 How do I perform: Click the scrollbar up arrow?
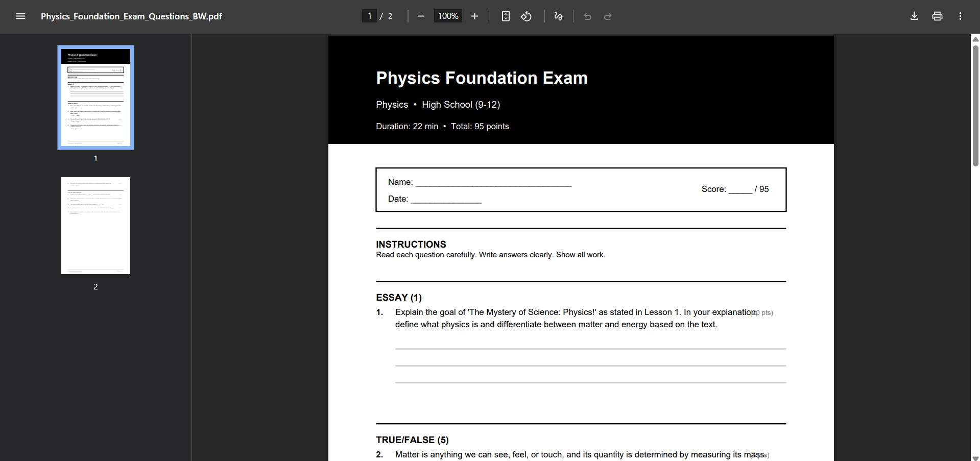pos(975,39)
